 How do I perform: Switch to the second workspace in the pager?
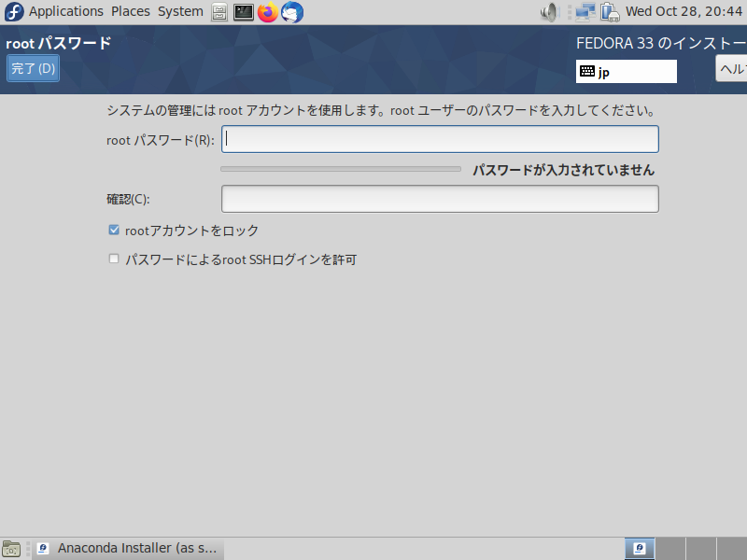(x=670, y=549)
